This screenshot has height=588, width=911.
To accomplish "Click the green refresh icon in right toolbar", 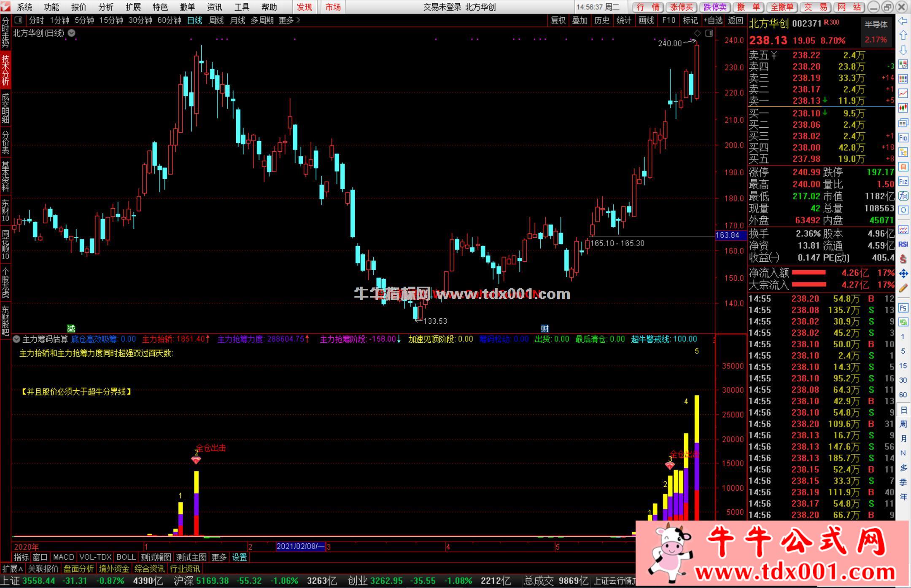I will point(903,322).
